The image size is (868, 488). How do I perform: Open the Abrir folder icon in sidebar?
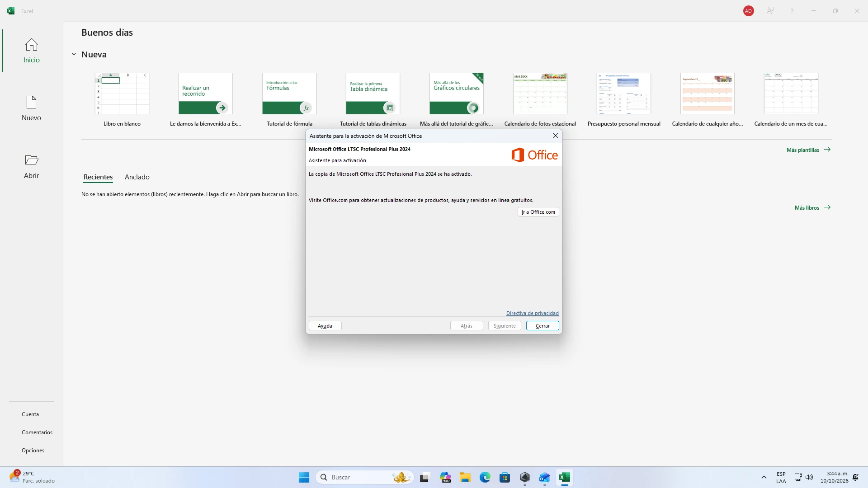31,160
